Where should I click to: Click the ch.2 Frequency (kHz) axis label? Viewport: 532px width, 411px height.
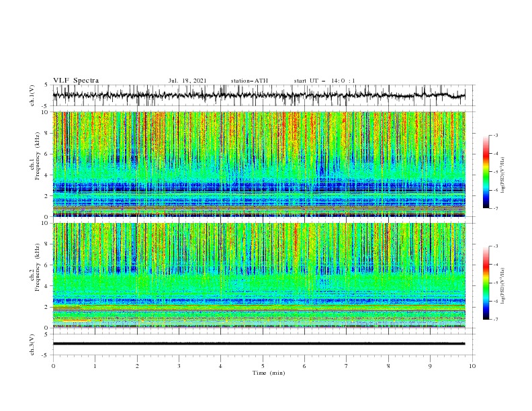[x=35, y=267]
